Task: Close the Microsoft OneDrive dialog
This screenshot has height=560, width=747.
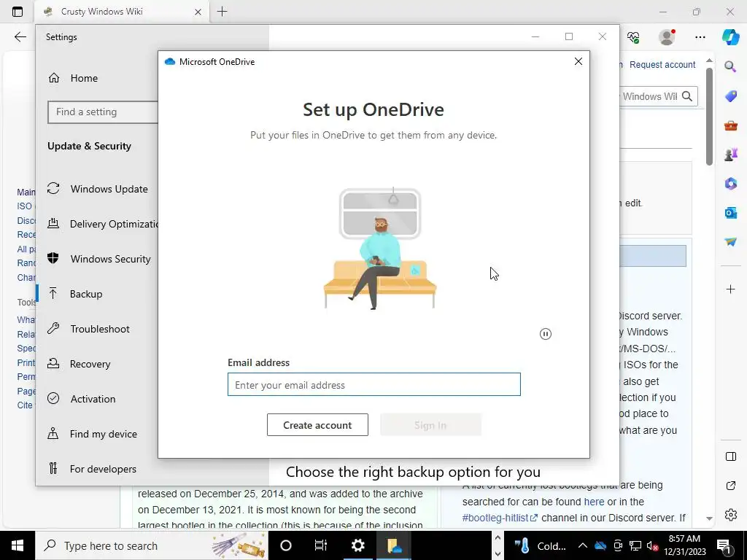Action: (578, 61)
